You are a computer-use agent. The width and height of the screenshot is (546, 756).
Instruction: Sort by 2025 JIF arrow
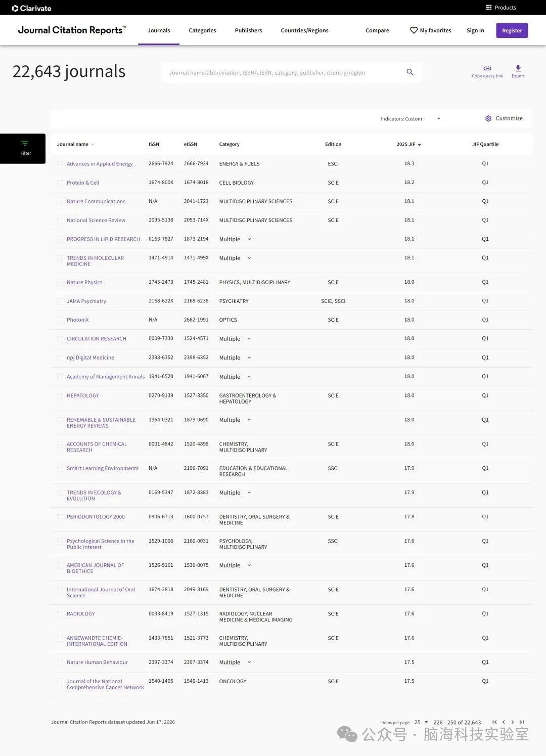(420, 145)
